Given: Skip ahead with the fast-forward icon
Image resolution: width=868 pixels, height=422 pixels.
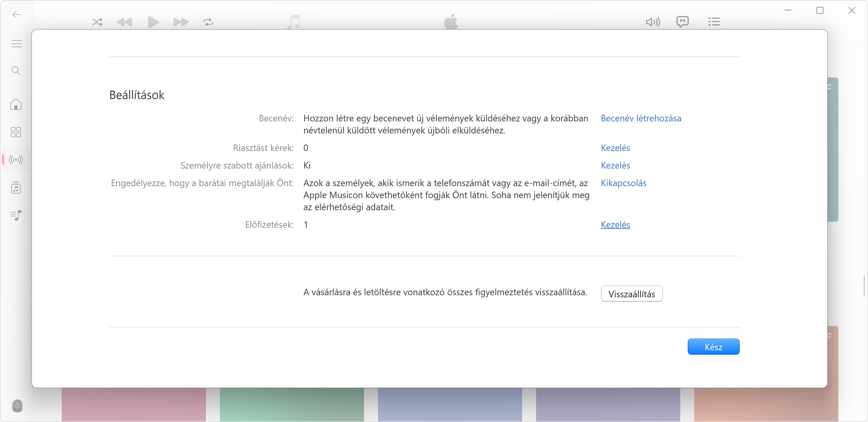Looking at the screenshot, I should pyautogui.click(x=181, y=22).
